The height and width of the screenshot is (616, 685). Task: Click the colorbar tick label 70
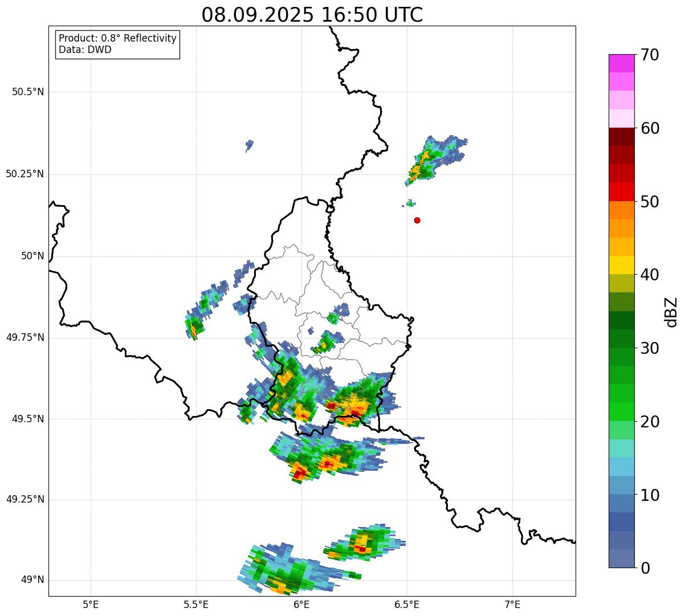650,55
